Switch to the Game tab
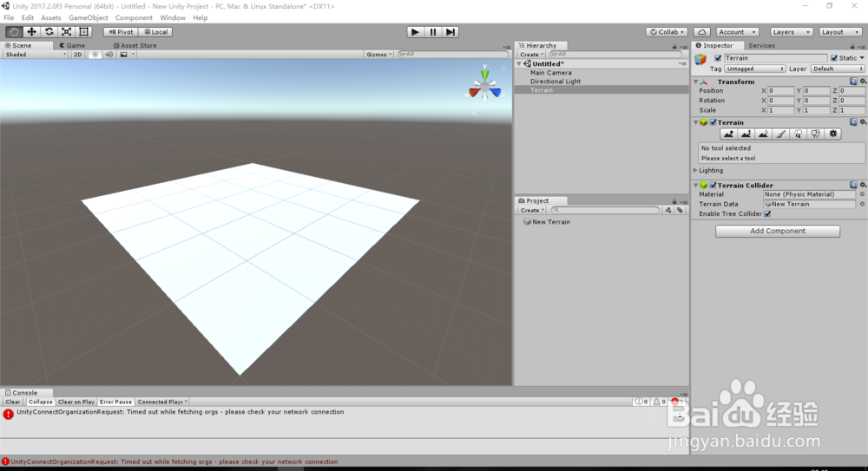The image size is (868, 471). click(x=73, y=45)
